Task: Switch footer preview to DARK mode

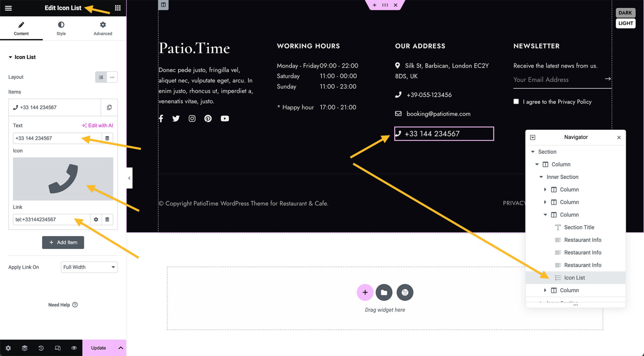Action: click(625, 12)
